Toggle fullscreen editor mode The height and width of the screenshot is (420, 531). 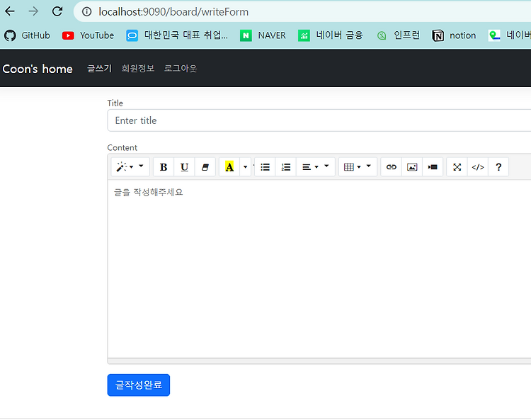(457, 166)
